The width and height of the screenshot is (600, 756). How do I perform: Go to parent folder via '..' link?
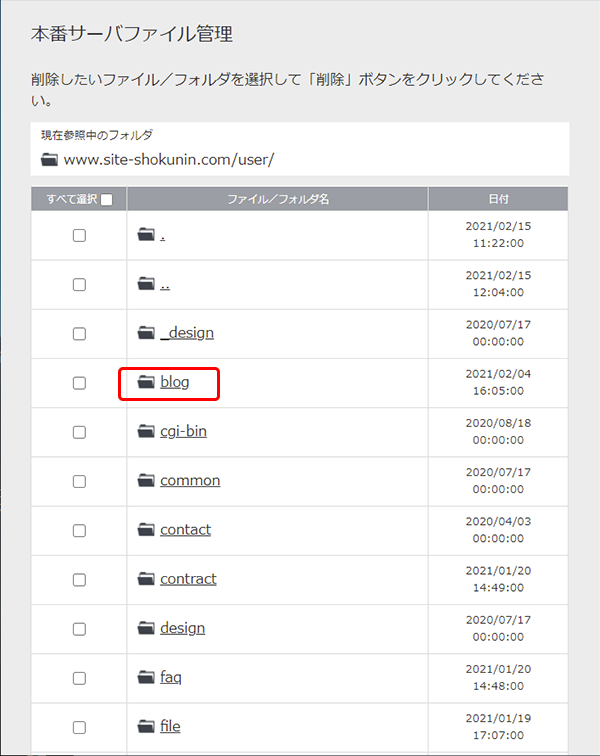click(165, 285)
